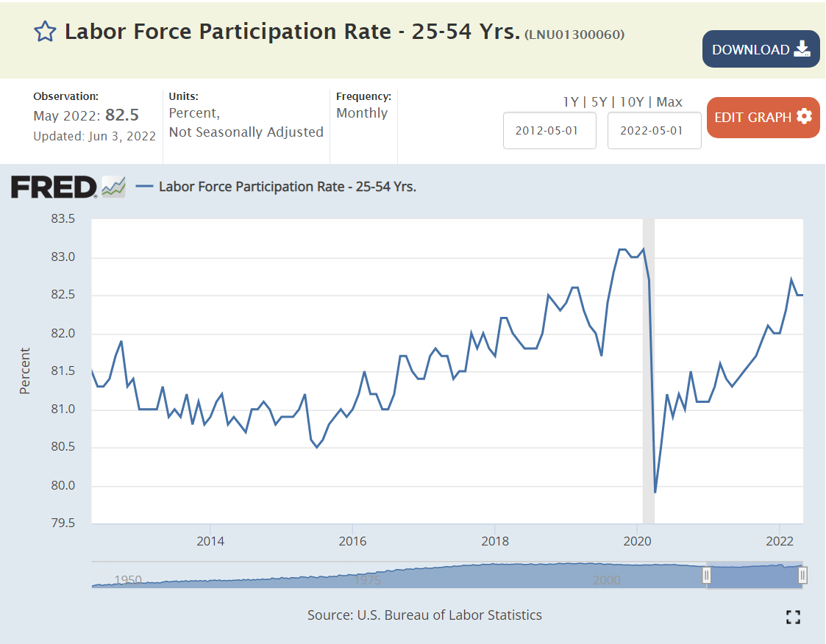Click the left range slider handle
This screenshot has width=826, height=644.
point(707,575)
